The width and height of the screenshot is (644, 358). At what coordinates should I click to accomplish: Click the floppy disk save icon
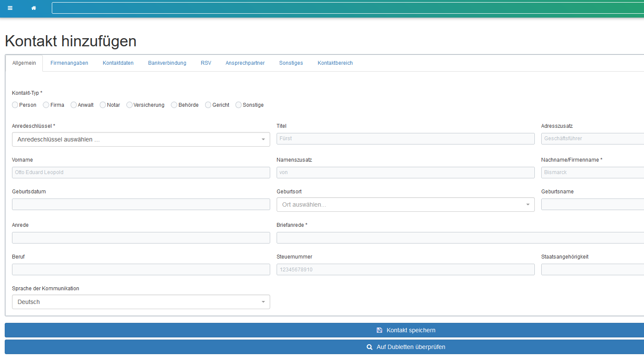(x=379, y=330)
